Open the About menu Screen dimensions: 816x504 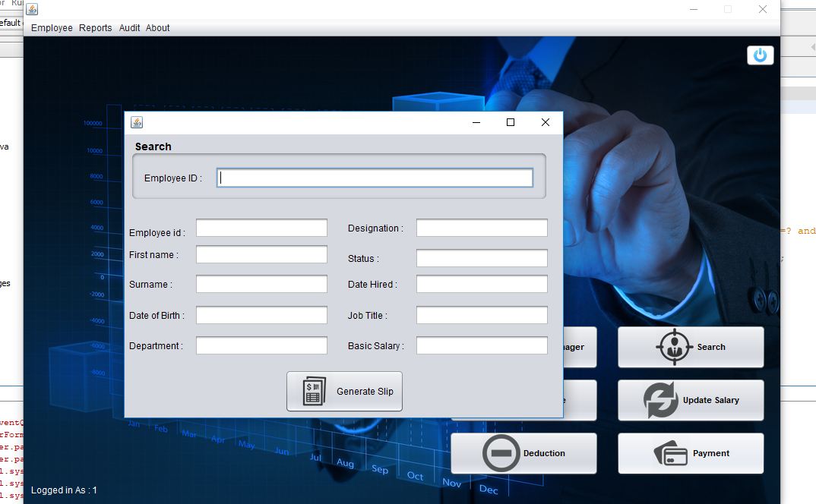157,28
